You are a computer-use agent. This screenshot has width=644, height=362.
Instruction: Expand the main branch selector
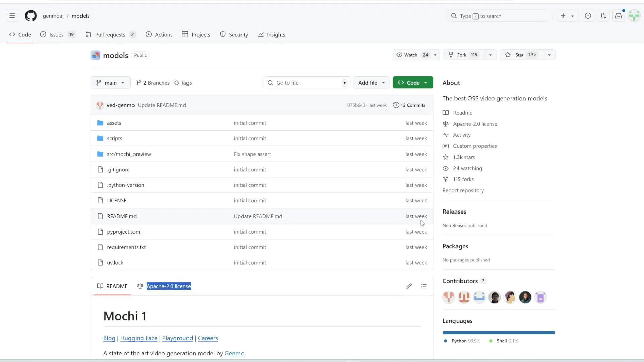point(110,83)
